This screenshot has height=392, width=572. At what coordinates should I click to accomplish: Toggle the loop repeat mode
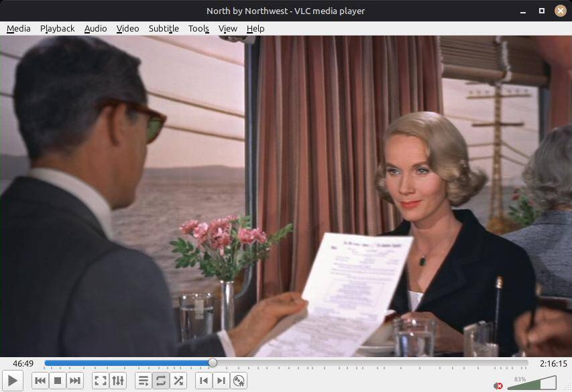pos(160,381)
